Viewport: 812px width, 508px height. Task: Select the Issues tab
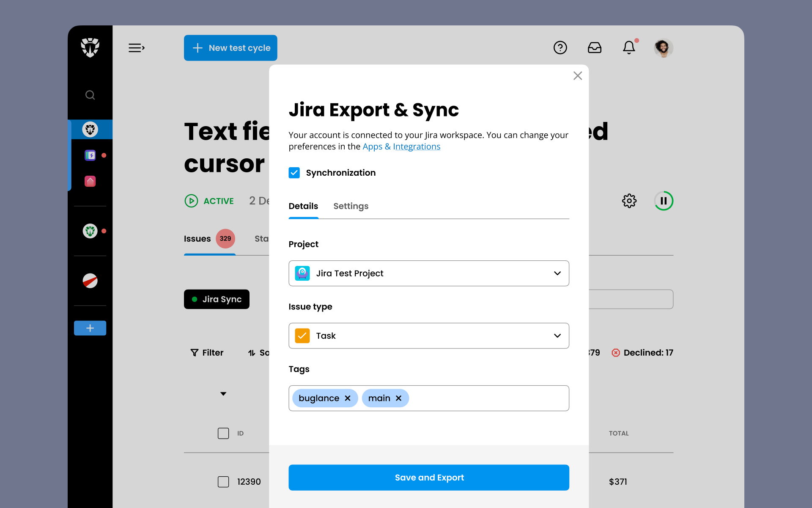click(x=197, y=239)
